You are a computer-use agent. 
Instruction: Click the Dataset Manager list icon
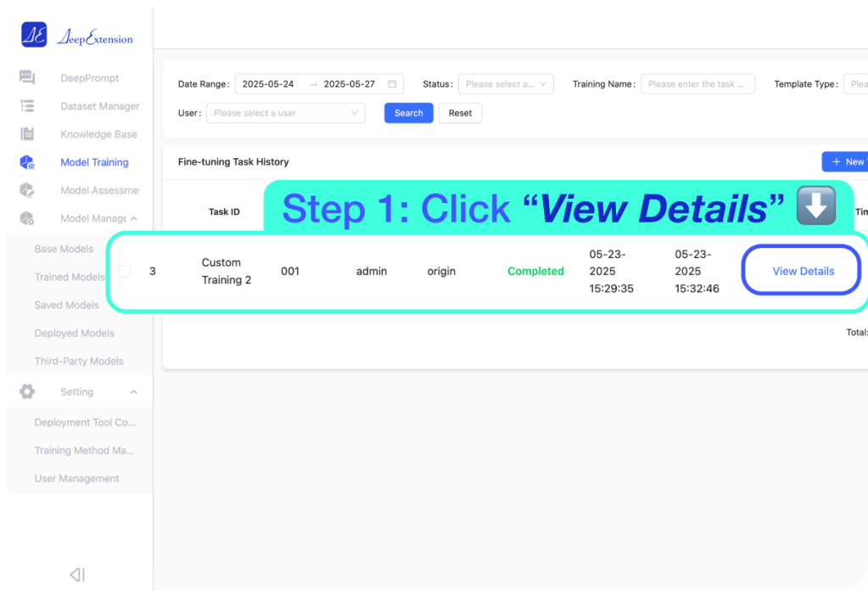[27, 106]
